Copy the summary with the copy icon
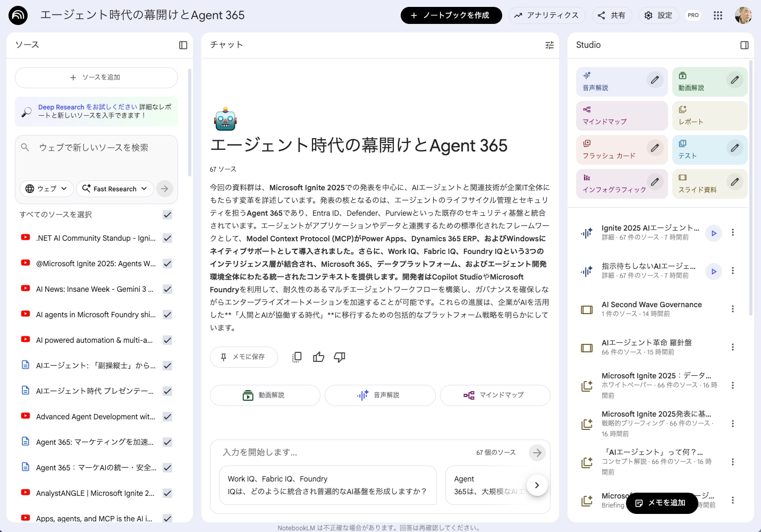The image size is (761, 532). tap(297, 357)
